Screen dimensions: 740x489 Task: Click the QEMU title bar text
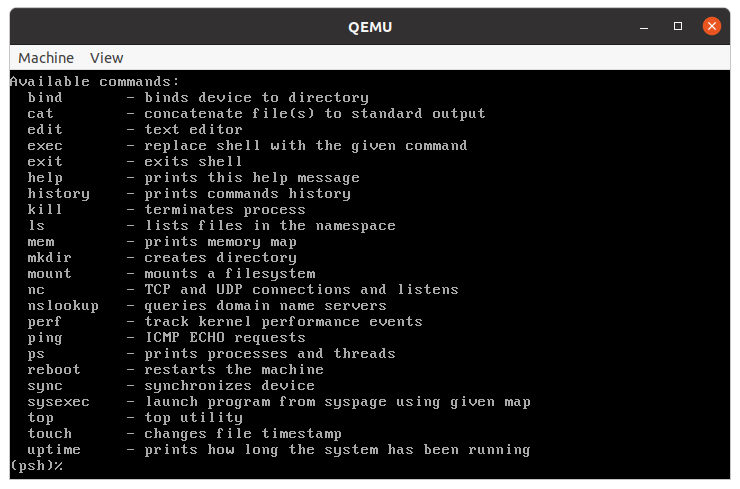[370, 27]
